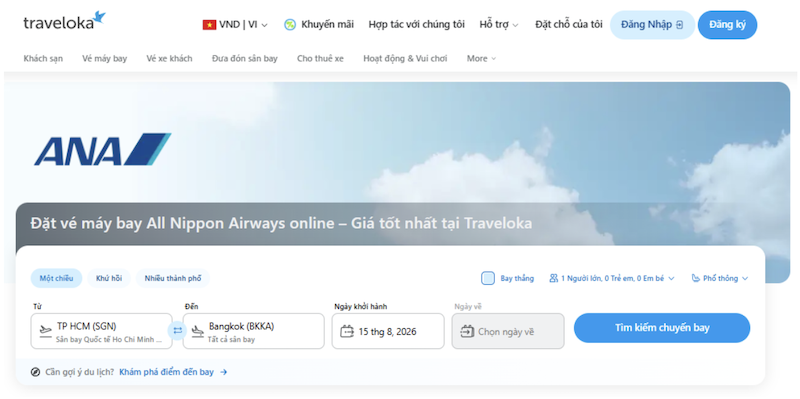Click the Chọn ngày về field
This screenshot has width=800, height=399.
tap(508, 331)
